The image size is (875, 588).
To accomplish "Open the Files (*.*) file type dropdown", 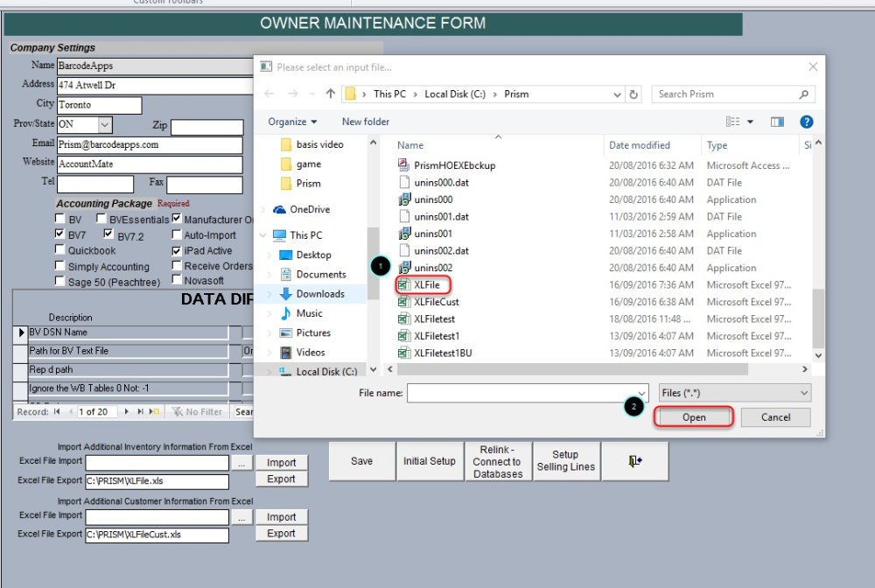I will 735,394.
